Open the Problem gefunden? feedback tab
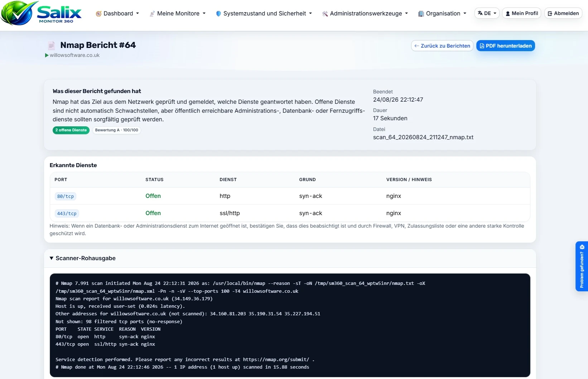The width and height of the screenshot is (588, 379). (x=582, y=266)
